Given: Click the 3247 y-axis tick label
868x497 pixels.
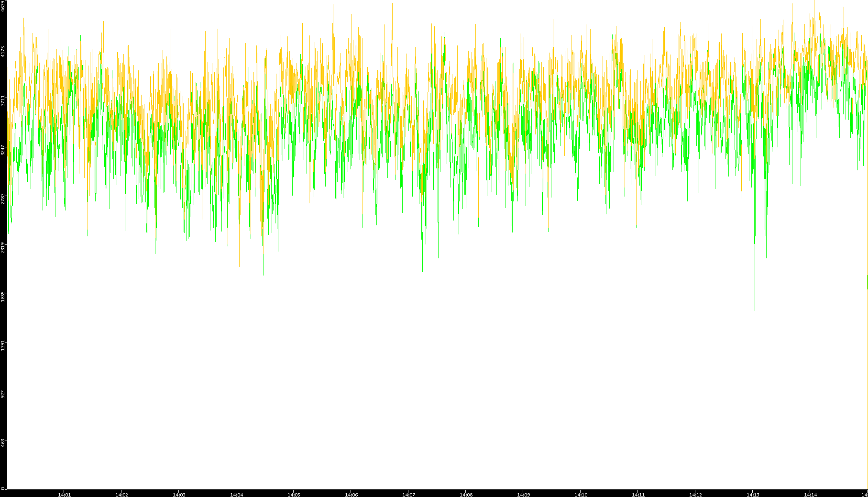Looking at the screenshot, I should (3, 150).
